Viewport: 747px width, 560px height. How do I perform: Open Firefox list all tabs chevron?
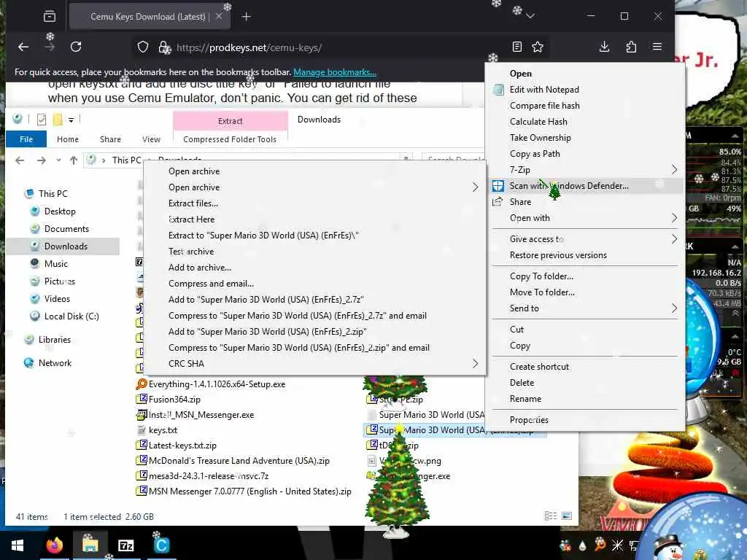point(530,16)
